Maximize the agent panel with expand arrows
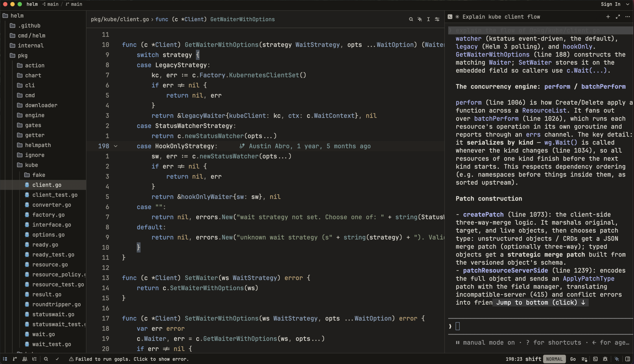The height and width of the screenshot is (364, 634). [618, 17]
